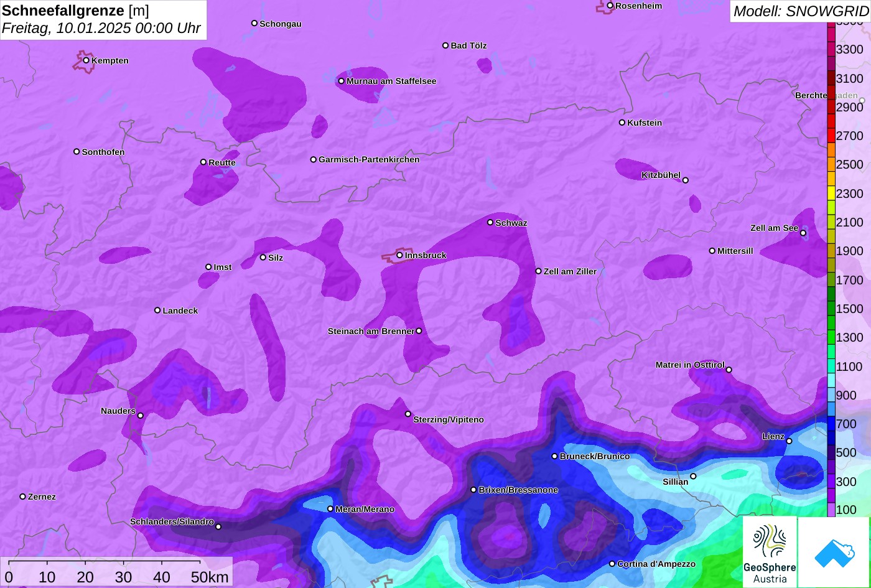Screen dimensions: 871x588
Task: Click the 'Silz' label
Action: click(276, 258)
